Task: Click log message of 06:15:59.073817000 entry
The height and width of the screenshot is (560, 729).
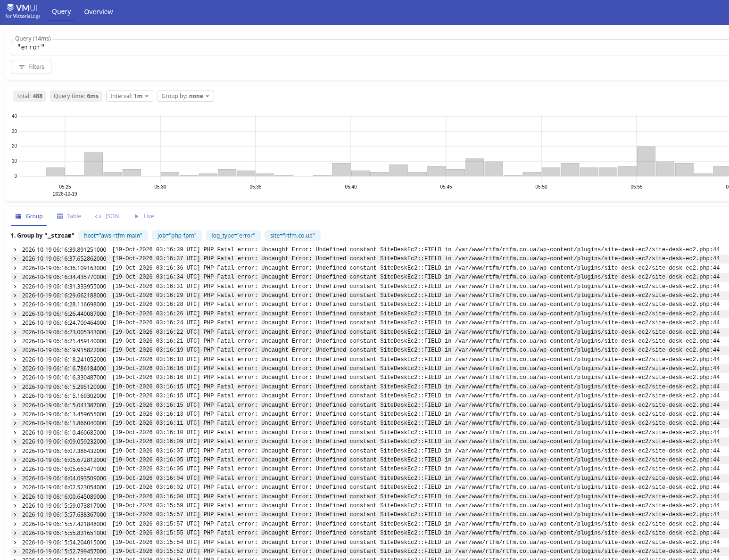Action: pos(416,506)
